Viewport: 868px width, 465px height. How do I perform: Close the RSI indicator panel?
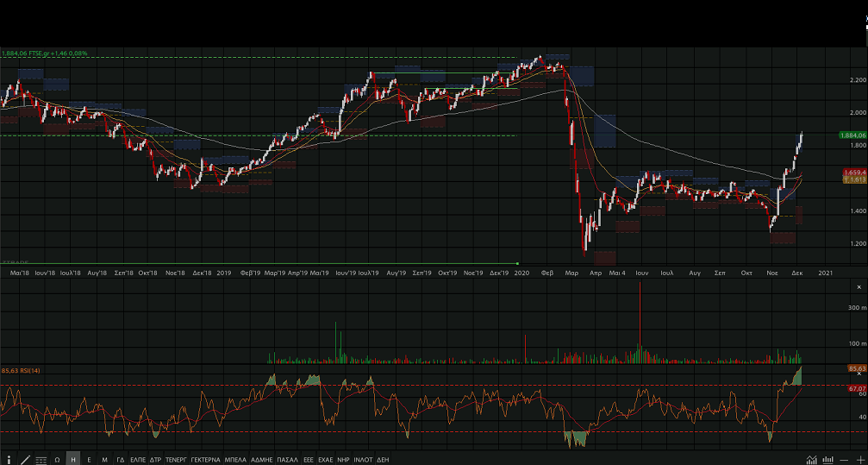coord(859,374)
